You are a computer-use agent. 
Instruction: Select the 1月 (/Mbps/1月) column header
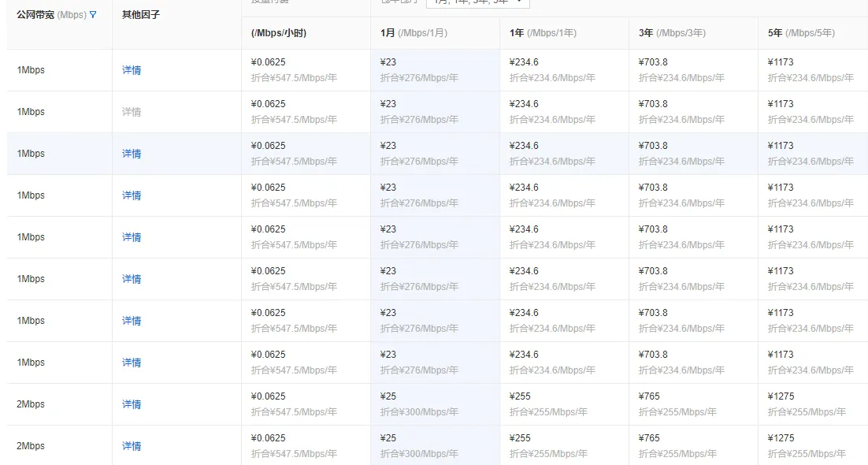(414, 32)
